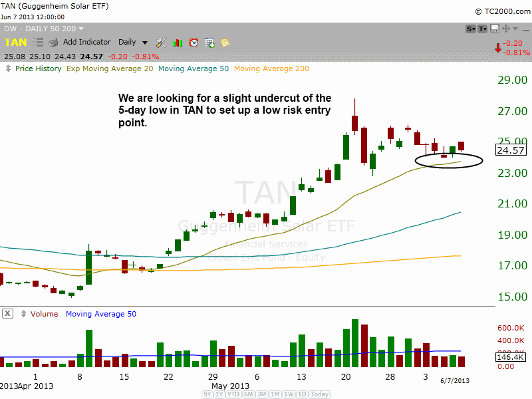Set chart range to 1D

(x=302, y=394)
